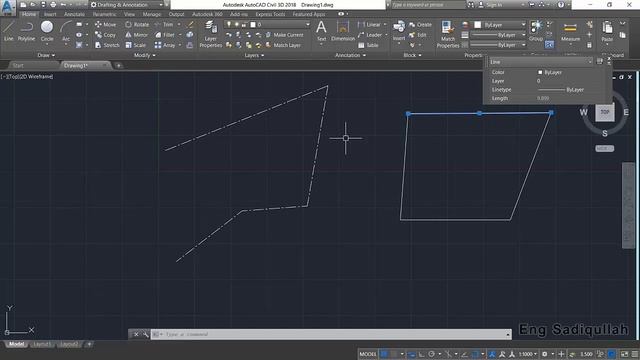
Task: Activate the Scale tool
Action: coord(136,45)
